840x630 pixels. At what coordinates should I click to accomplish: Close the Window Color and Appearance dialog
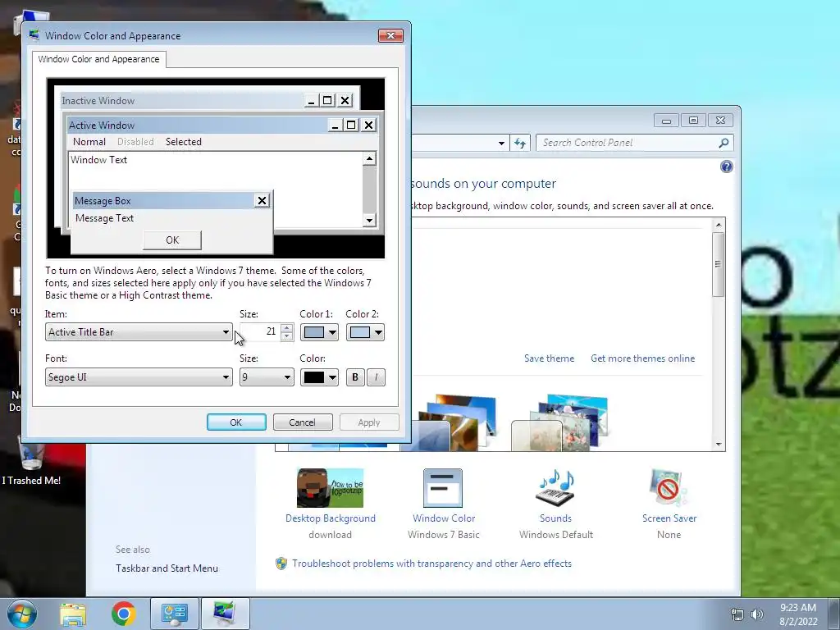click(x=390, y=35)
